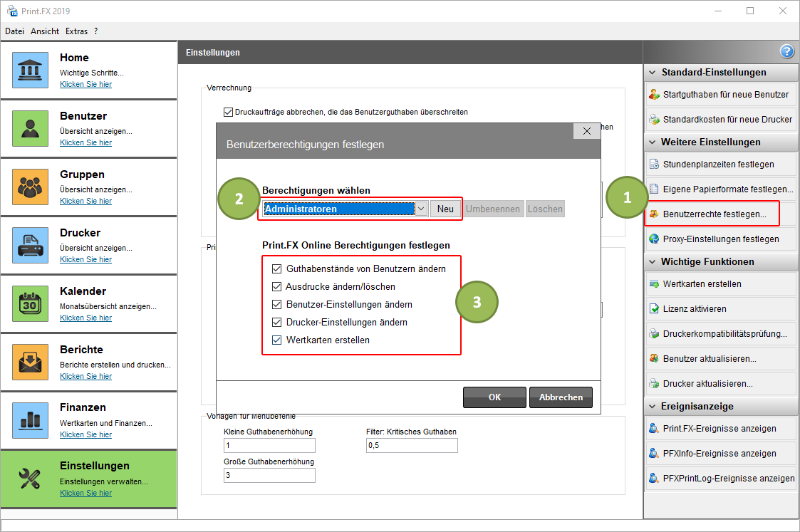Select Proxy-Einstellungen festlegen label

(721, 239)
